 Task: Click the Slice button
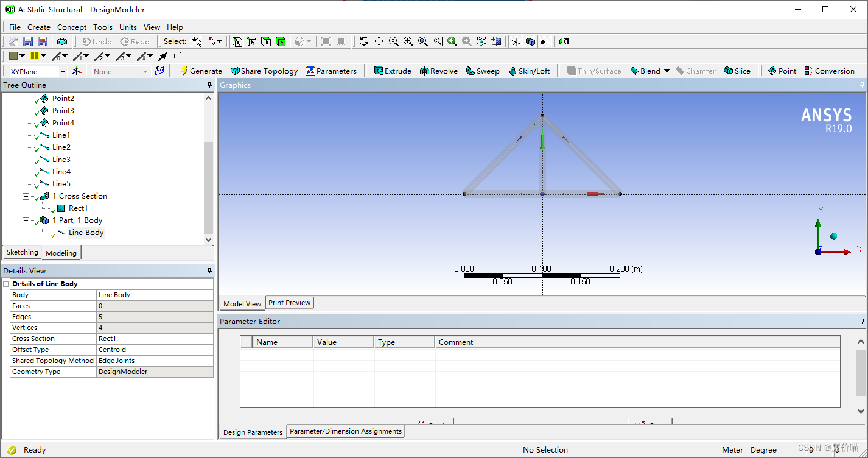pyautogui.click(x=737, y=71)
